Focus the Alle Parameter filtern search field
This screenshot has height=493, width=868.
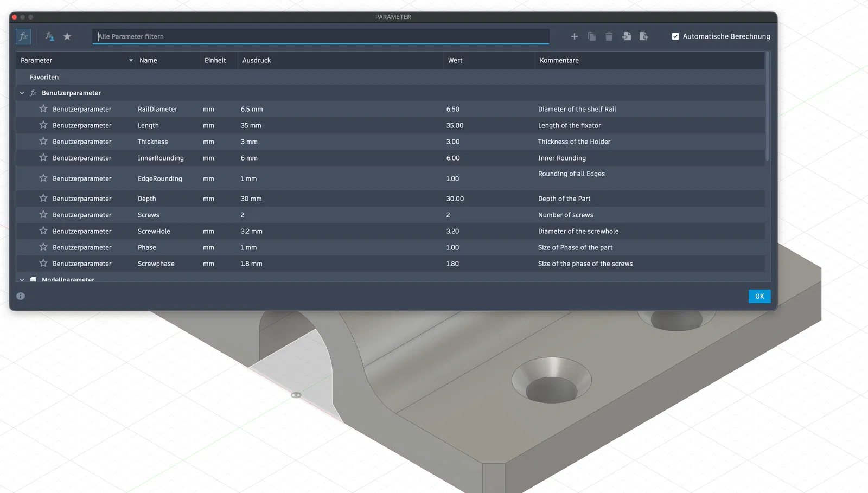pos(321,36)
